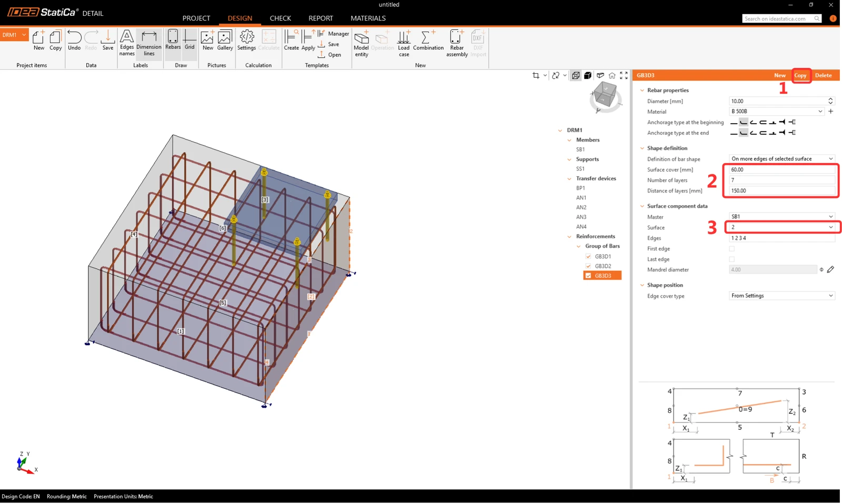The height and width of the screenshot is (504, 842).
Task: Click the Diameter stepper arrows
Action: tap(830, 101)
